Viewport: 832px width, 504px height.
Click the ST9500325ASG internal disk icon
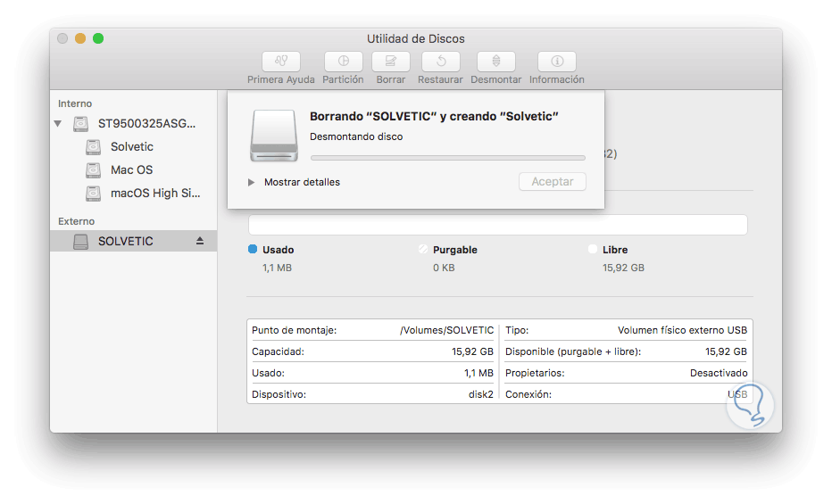[x=81, y=124]
